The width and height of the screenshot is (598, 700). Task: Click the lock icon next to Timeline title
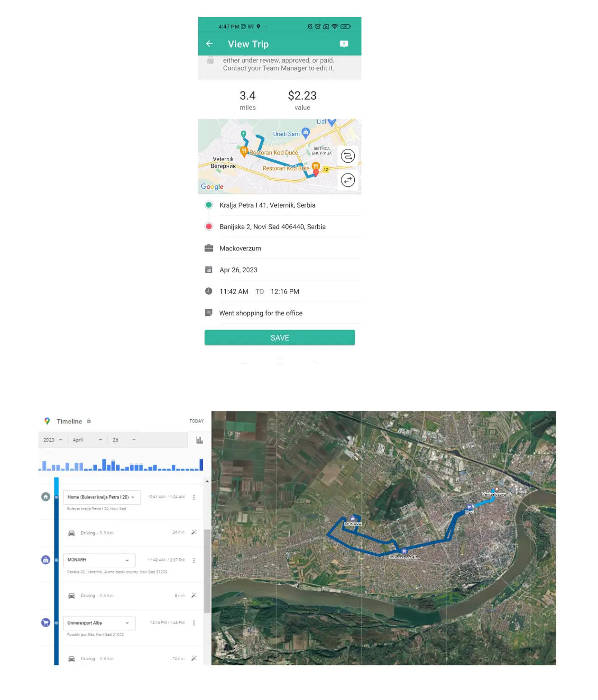click(x=88, y=421)
